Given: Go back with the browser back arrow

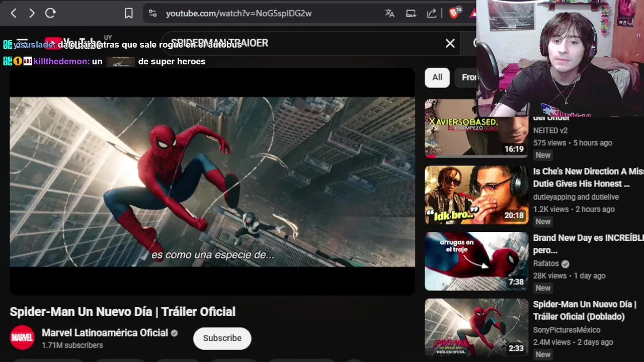Looking at the screenshot, I should coord(14,14).
